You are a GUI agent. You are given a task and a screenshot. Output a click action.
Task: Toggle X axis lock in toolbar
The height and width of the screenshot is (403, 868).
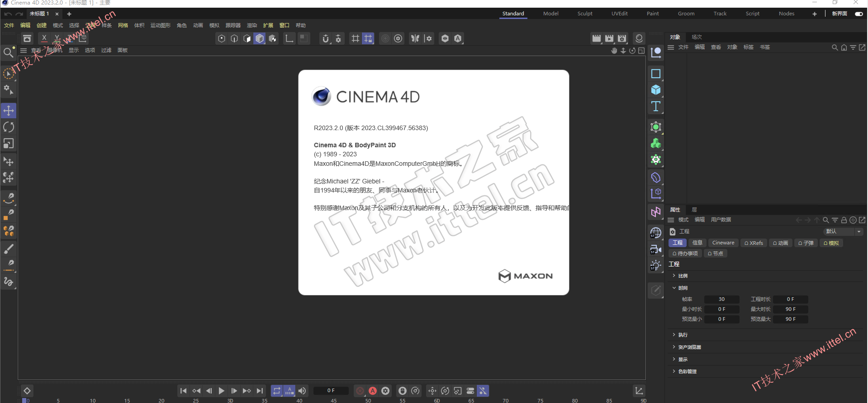44,38
